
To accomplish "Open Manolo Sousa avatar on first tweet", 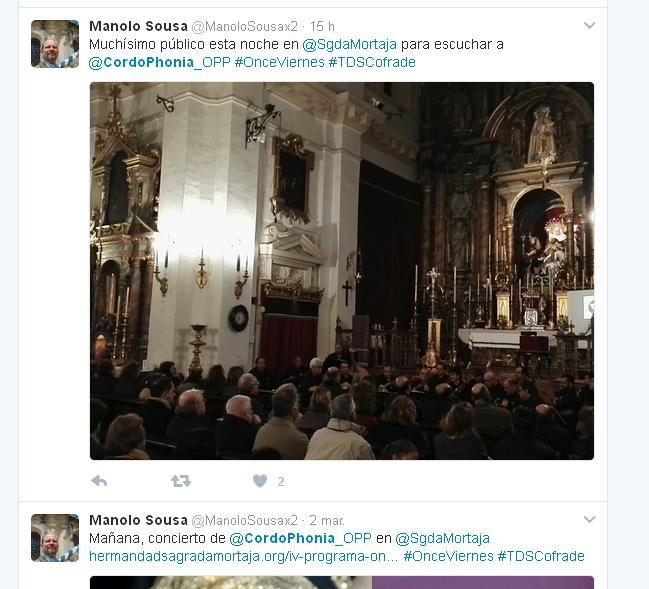I will click(55, 44).
